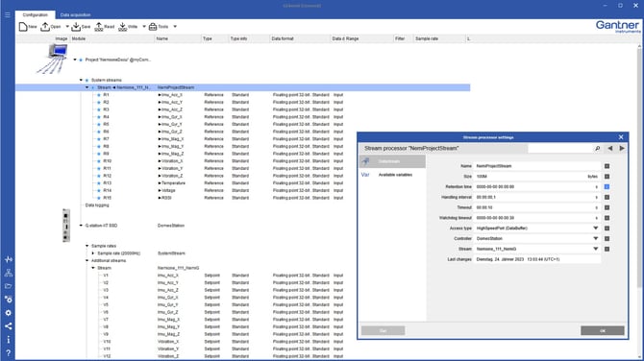Open the double-gear sidebar icon
The image size is (644, 361).
(9, 299)
